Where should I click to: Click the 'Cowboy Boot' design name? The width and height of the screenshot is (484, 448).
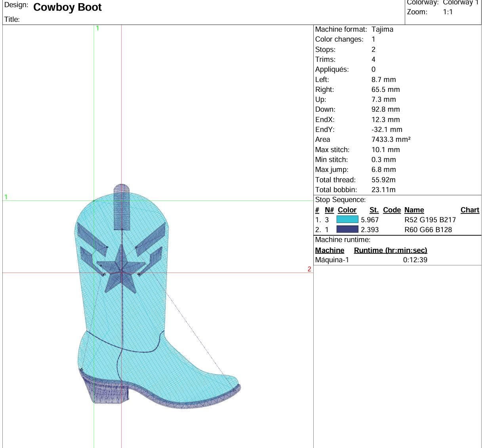[x=67, y=7]
